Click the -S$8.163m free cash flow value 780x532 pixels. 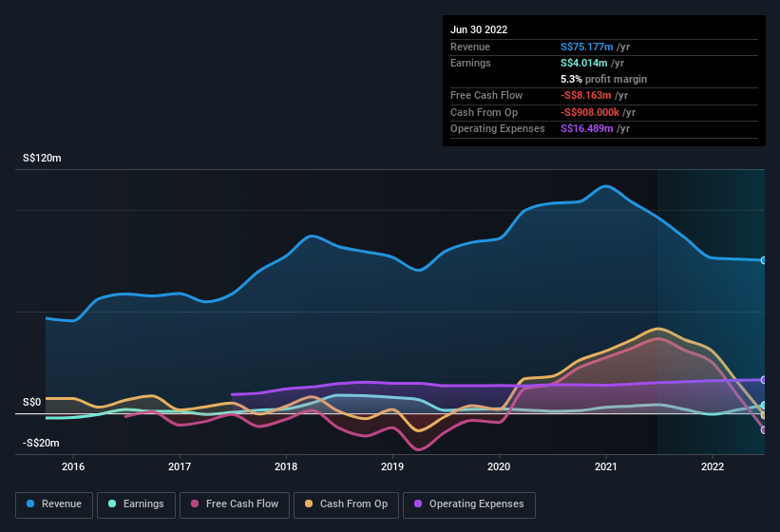[586, 95]
